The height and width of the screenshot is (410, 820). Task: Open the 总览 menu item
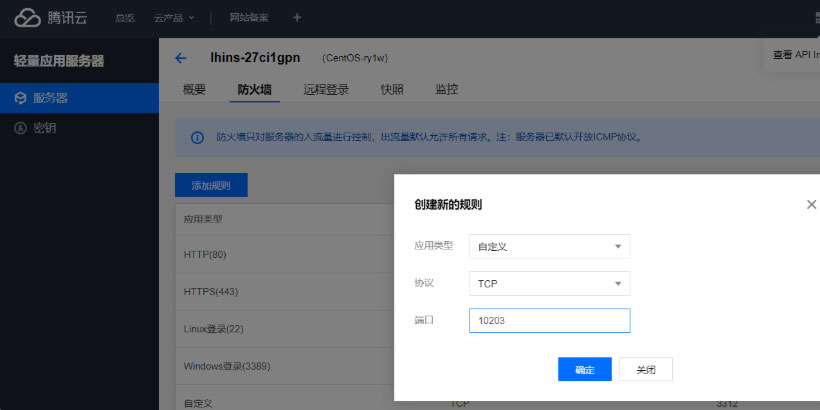pos(124,18)
